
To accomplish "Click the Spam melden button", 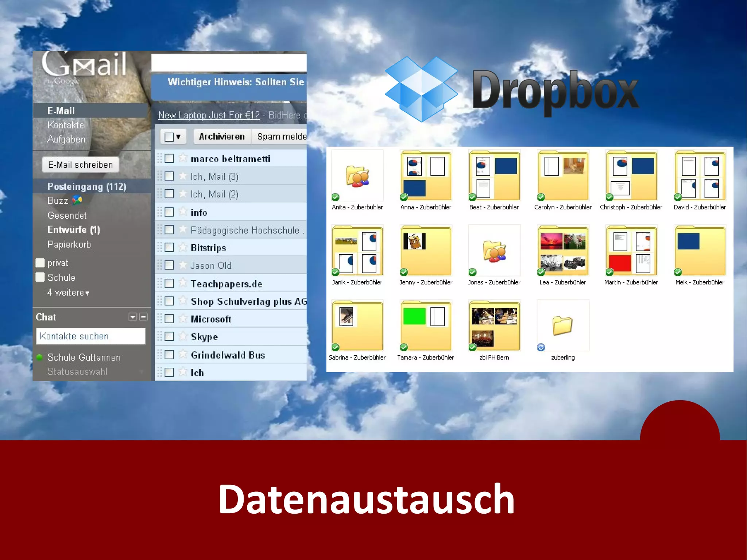I will pyautogui.click(x=279, y=136).
